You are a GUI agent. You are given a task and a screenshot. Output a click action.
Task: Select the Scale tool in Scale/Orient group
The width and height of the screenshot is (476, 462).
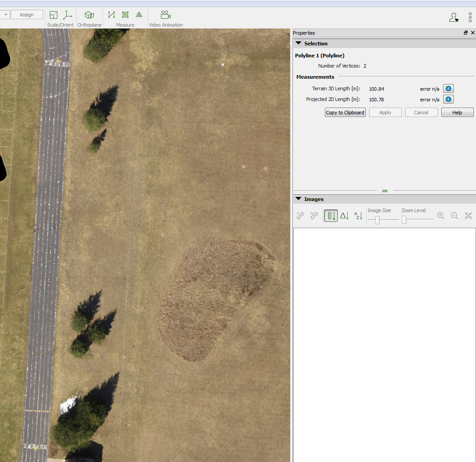(53, 15)
